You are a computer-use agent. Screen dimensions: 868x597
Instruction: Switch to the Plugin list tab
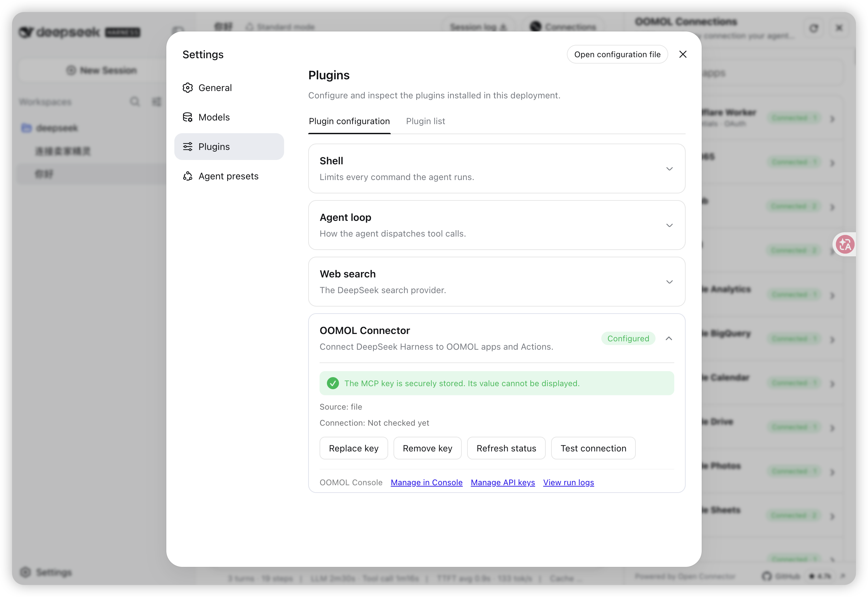pos(425,121)
